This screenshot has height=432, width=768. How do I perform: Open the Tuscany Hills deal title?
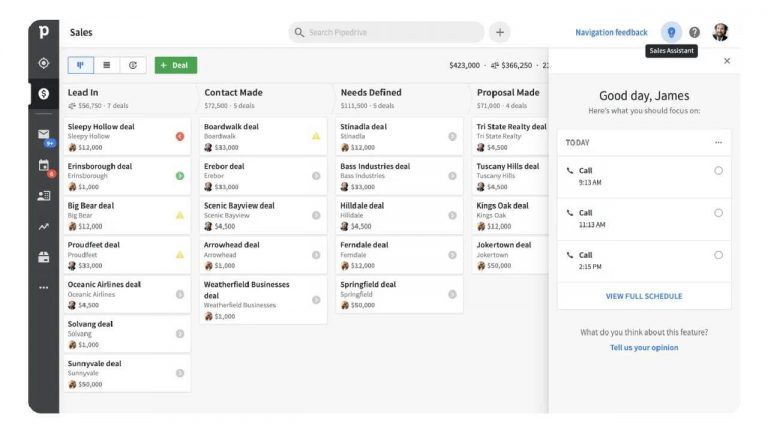coord(507,166)
